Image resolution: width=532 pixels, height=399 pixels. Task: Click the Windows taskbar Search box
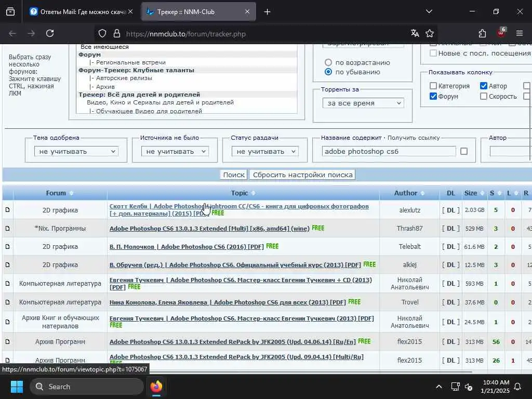pos(87,387)
